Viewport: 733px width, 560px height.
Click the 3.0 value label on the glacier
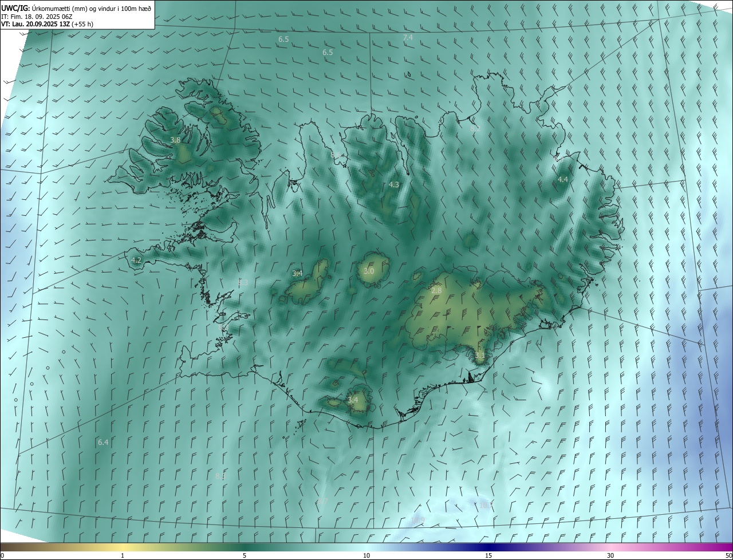(x=369, y=271)
